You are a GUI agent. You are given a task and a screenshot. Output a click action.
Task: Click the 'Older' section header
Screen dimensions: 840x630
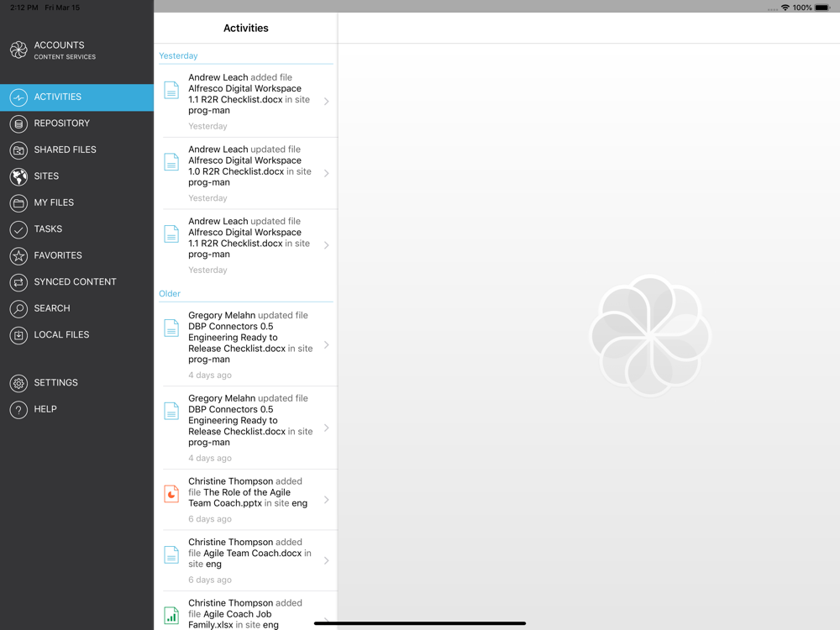[x=170, y=293]
